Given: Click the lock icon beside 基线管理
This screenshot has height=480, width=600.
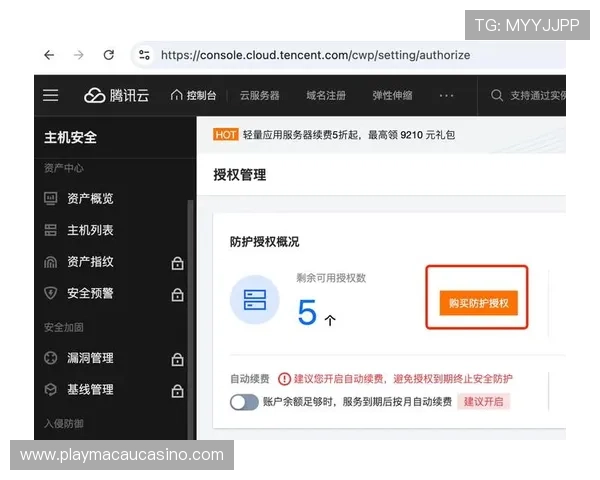Looking at the screenshot, I should pyautogui.click(x=177, y=391).
